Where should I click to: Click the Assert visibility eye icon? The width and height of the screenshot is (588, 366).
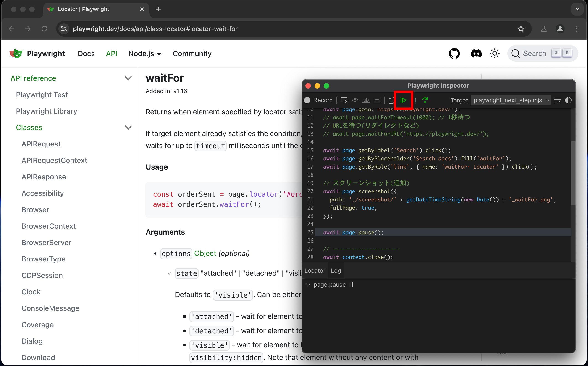[355, 100]
